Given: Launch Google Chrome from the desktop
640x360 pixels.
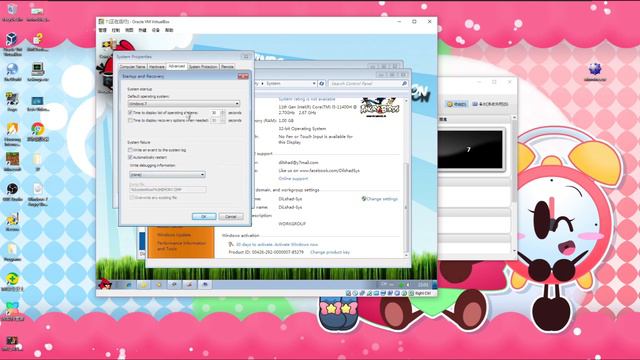Looking at the screenshot, I should (38, 132).
